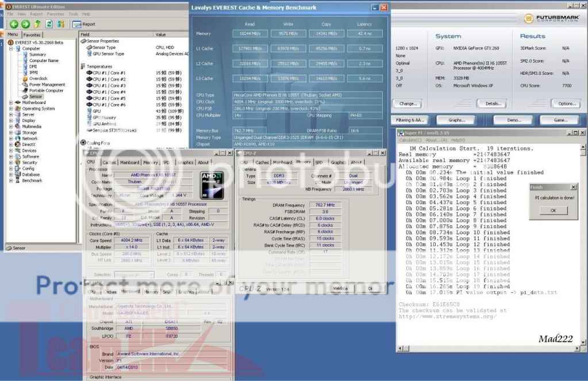
Task: Click the Up level arrow icon
Action: (x=37, y=24)
